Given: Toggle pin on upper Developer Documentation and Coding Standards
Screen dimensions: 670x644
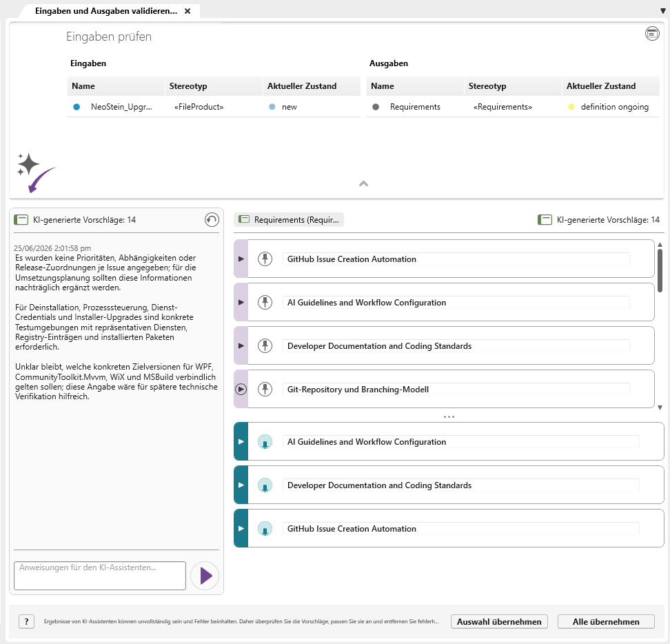Looking at the screenshot, I should [265, 345].
